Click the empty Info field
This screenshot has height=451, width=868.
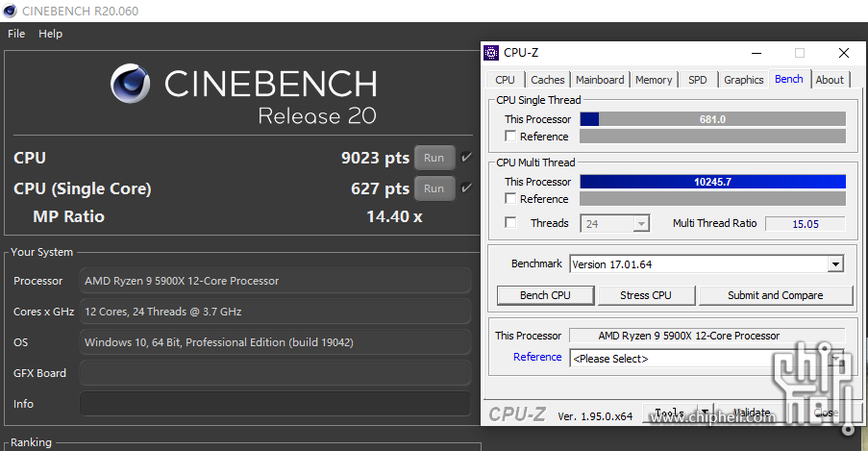pyautogui.click(x=275, y=404)
